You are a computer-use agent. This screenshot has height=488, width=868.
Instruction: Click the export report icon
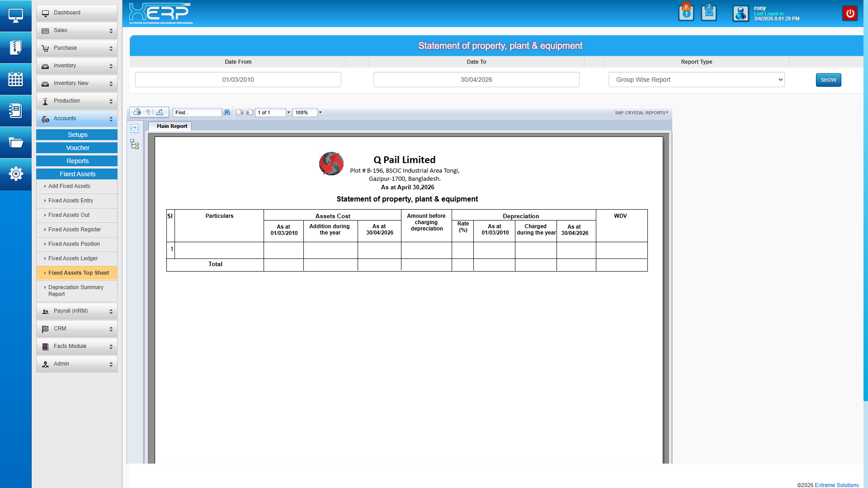(160, 112)
